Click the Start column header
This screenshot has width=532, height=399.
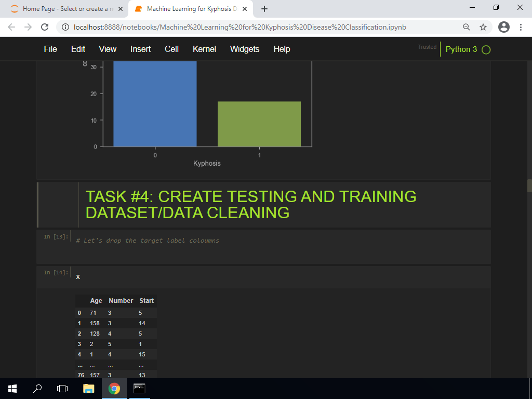point(147,301)
